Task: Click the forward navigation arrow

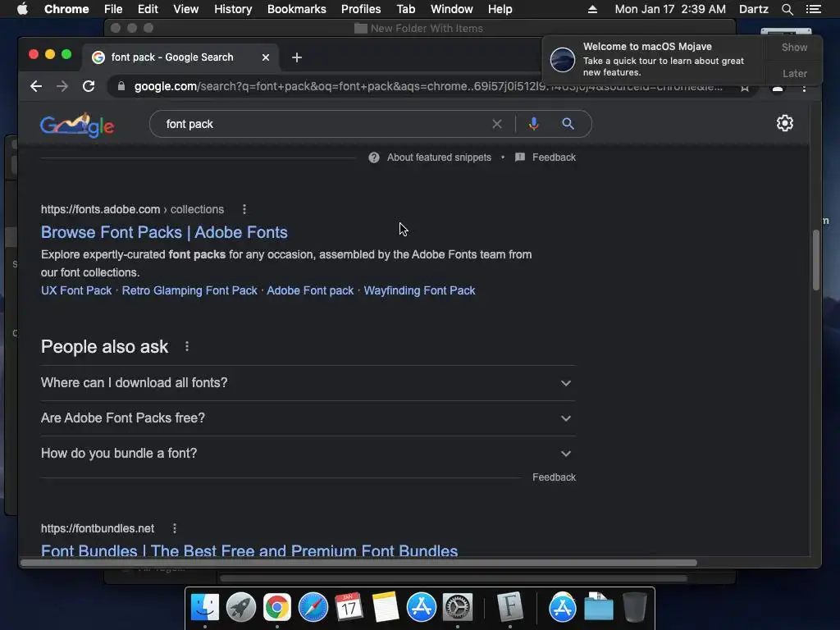Action: [62, 86]
